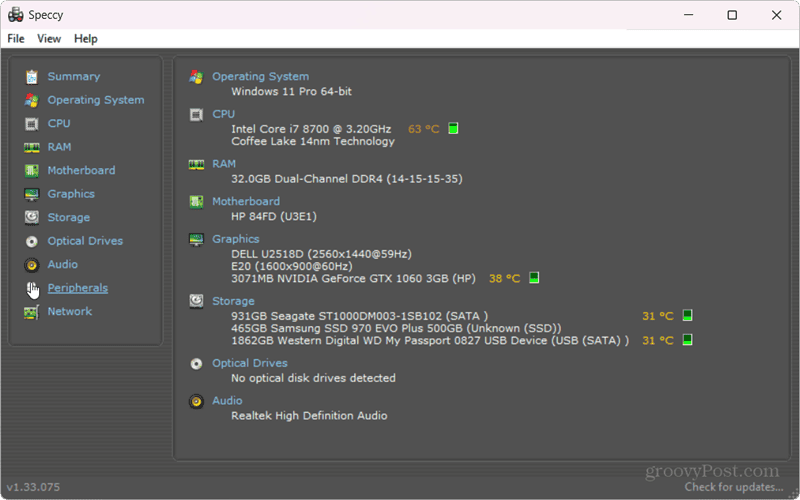Click the v1.33.075 version text
The width and height of the screenshot is (800, 500).
pos(33,487)
